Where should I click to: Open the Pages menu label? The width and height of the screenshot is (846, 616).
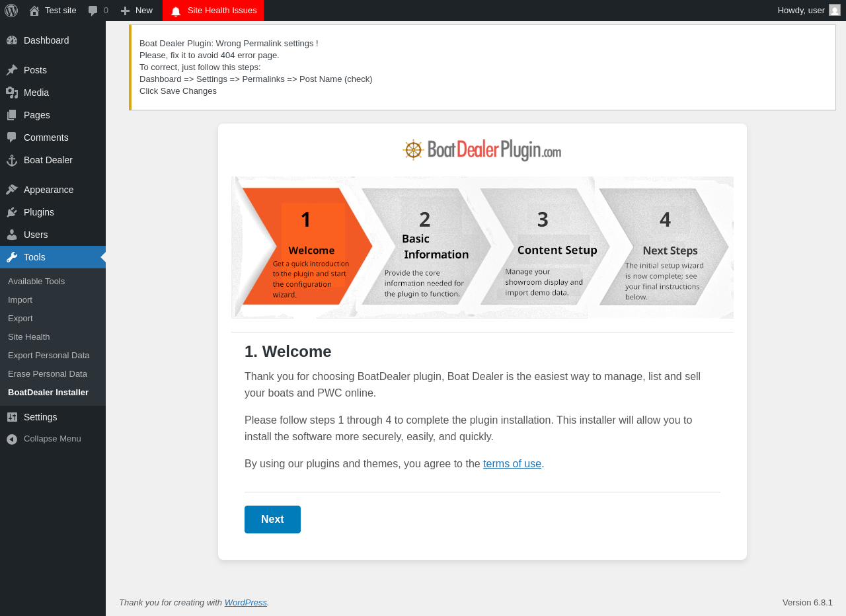(37, 115)
